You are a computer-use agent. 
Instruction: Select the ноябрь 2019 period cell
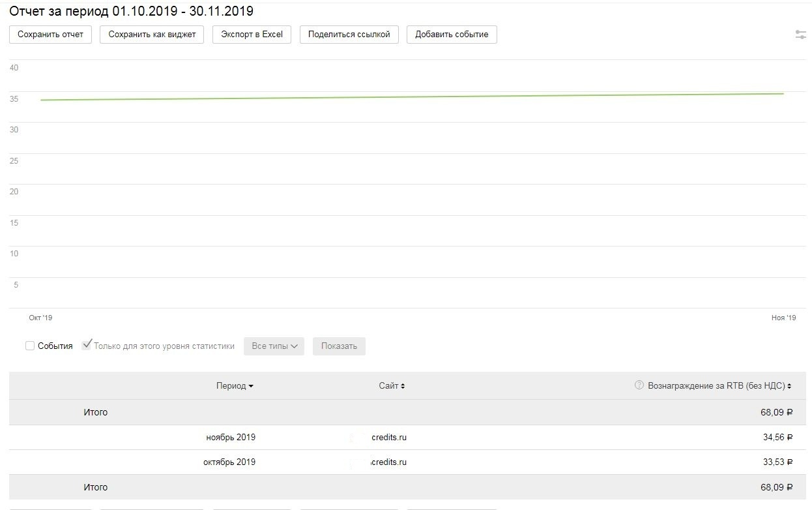pyautogui.click(x=231, y=438)
